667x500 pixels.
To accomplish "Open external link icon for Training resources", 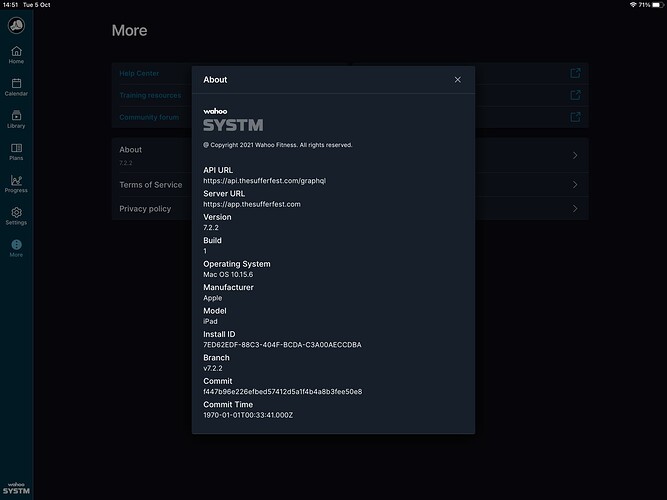I will click(x=575, y=95).
